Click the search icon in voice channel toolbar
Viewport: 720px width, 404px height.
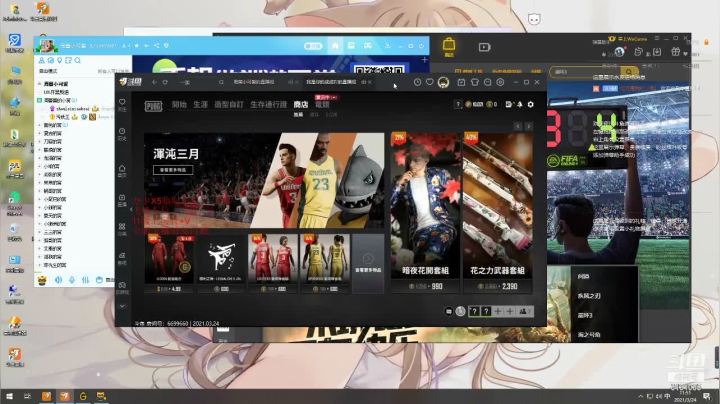[78, 61]
